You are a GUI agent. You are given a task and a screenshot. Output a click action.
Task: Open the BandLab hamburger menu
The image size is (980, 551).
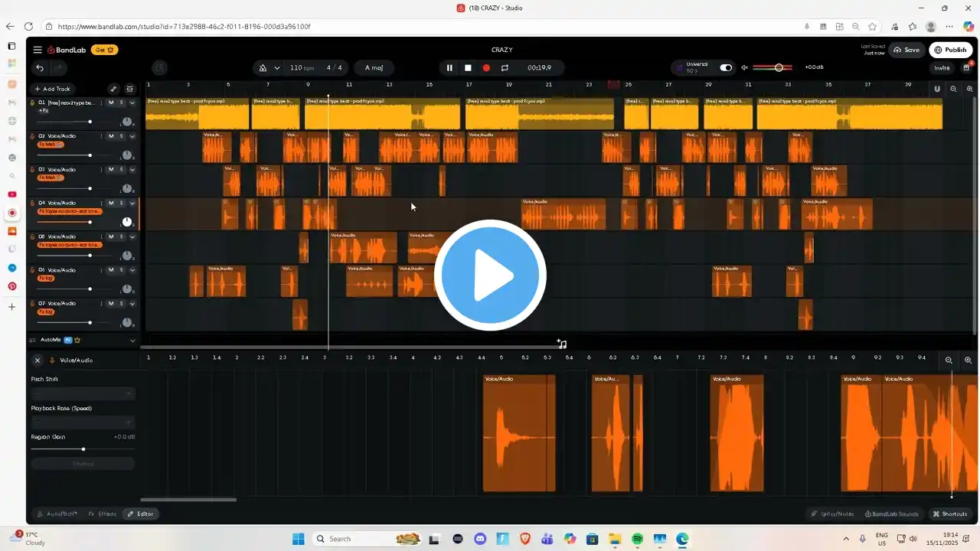[x=38, y=50]
